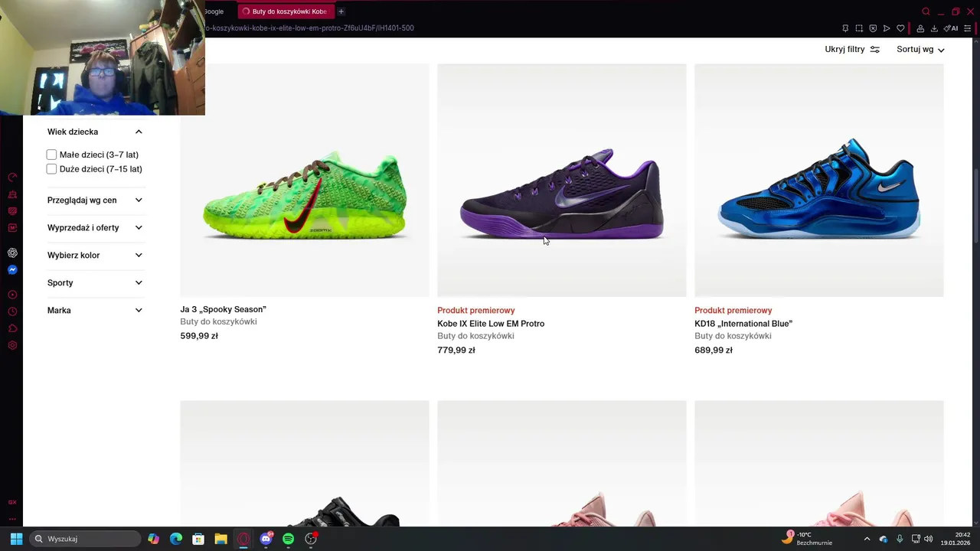Open history clock icon in sidebar
This screenshot has width=980, height=551.
coord(12,311)
